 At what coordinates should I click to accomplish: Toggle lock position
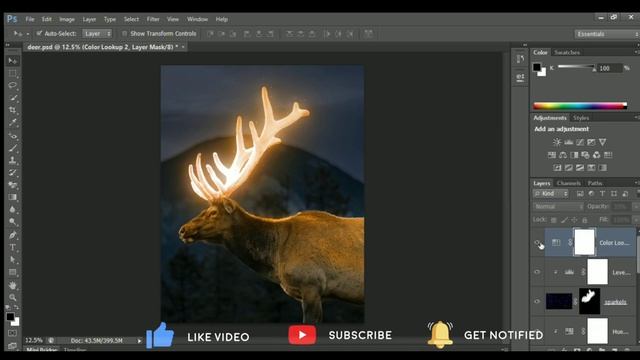(x=574, y=220)
